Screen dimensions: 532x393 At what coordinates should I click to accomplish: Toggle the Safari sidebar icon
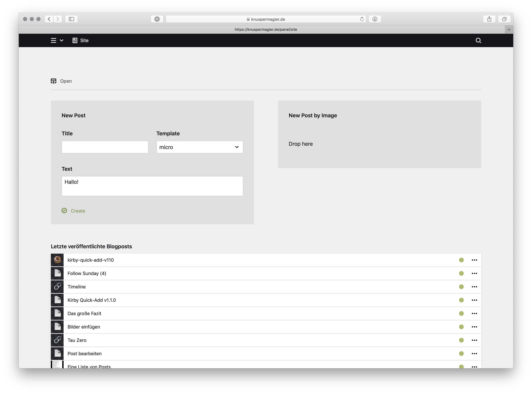click(71, 19)
